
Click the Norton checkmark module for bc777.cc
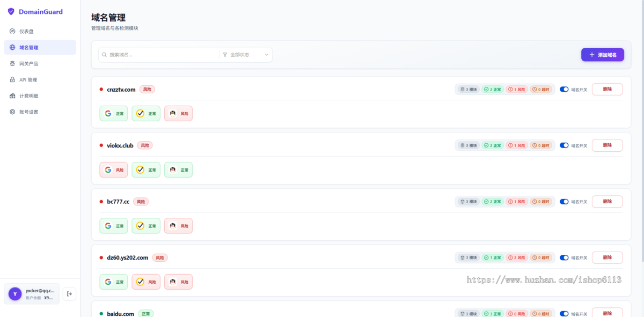click(146, 226)
